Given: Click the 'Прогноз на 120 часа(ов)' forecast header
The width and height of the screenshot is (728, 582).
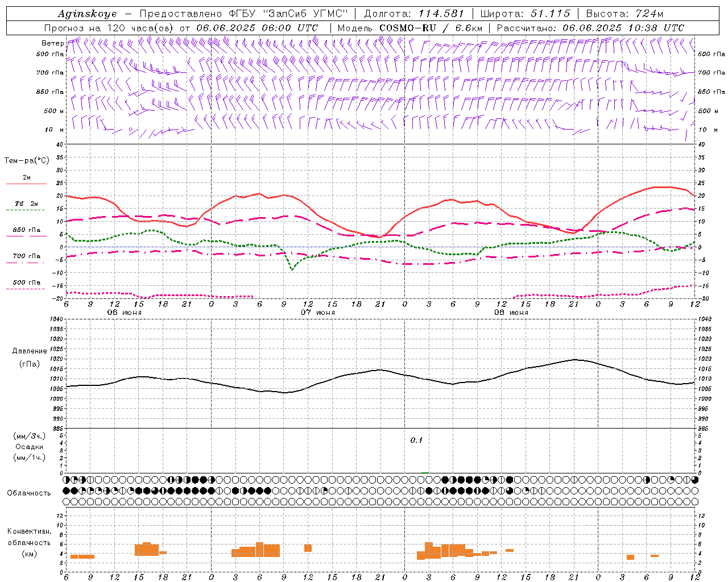Looking at the screenshot, I should click(x=109, y=28).
